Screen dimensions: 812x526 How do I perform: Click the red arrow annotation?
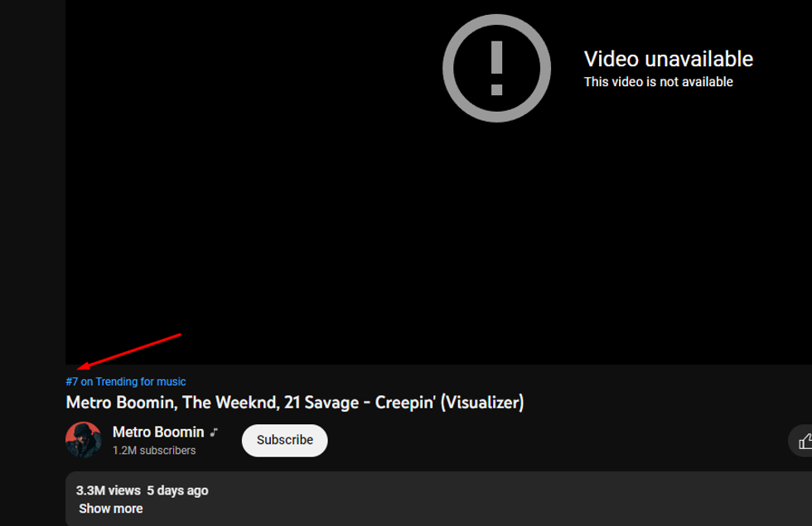click(128, 351)
